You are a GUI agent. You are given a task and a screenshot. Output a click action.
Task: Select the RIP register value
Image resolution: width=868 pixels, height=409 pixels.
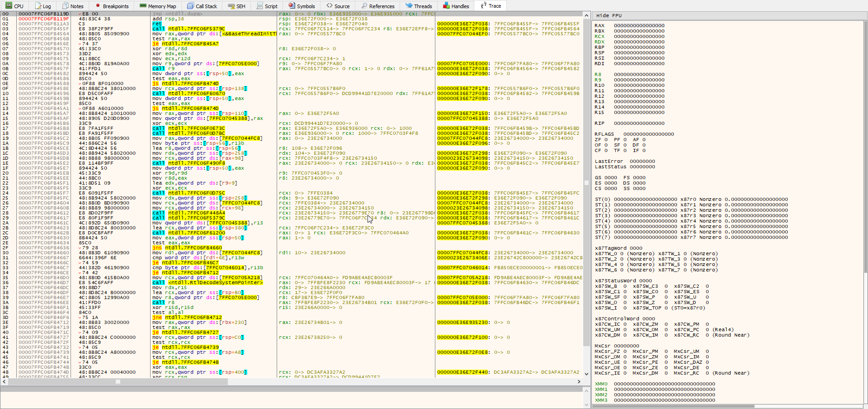[x=639, y=123]
